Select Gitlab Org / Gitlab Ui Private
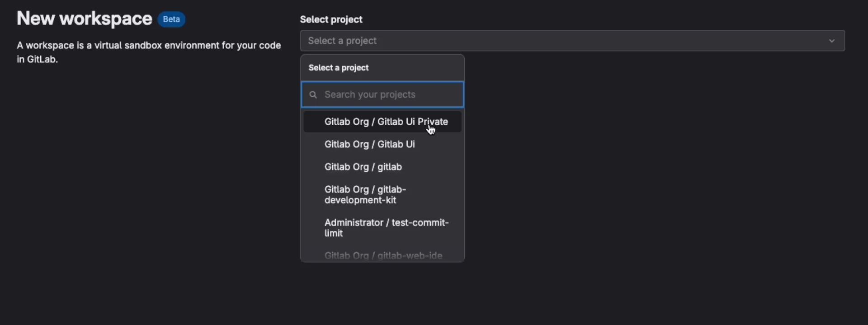The image size is (868, 325). point(386,122)
